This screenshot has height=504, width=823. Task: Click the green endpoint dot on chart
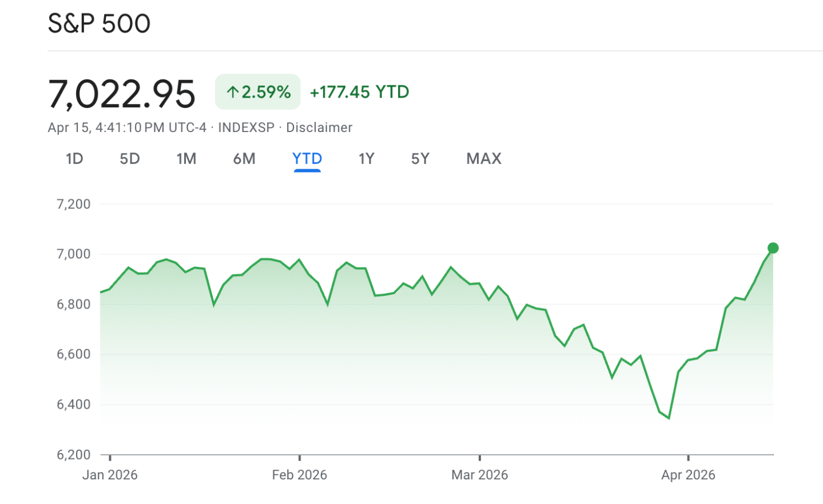(x=773, y=248)
